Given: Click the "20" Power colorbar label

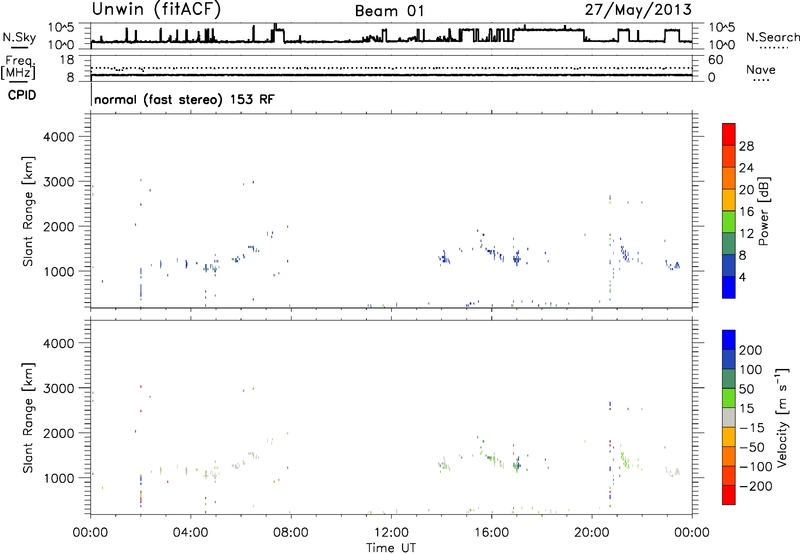Looking at the screenshot, I should 746,190.
